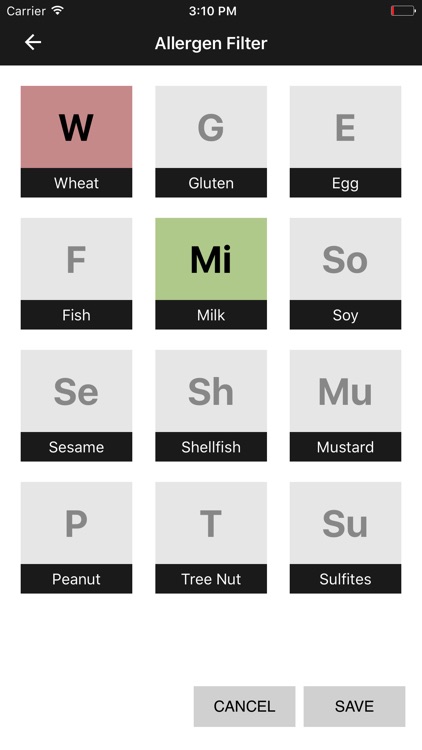Viewport: 422px width, 750px height.
Task: Tap the battery indicator in status bar
Action: [x=403, y=11]
